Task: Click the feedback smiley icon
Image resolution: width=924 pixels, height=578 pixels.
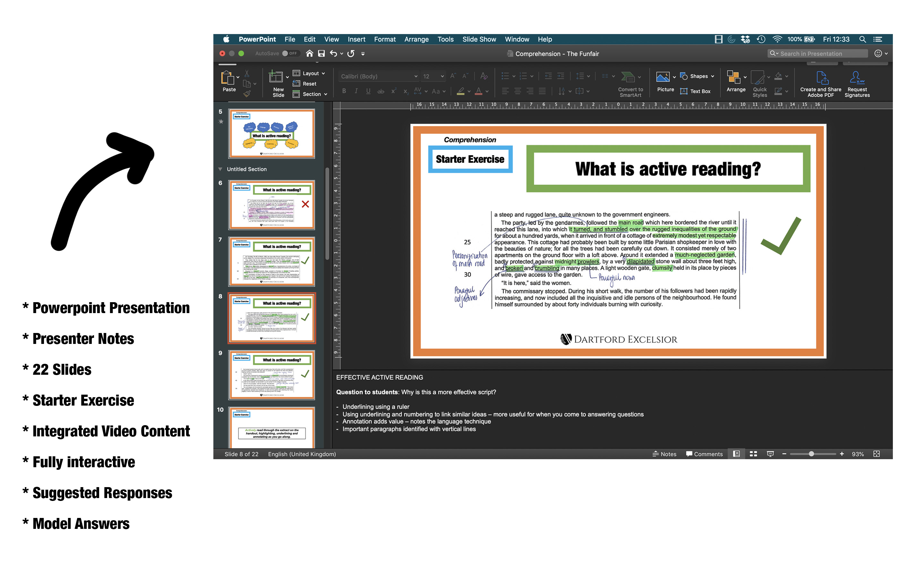Action: 878,54
